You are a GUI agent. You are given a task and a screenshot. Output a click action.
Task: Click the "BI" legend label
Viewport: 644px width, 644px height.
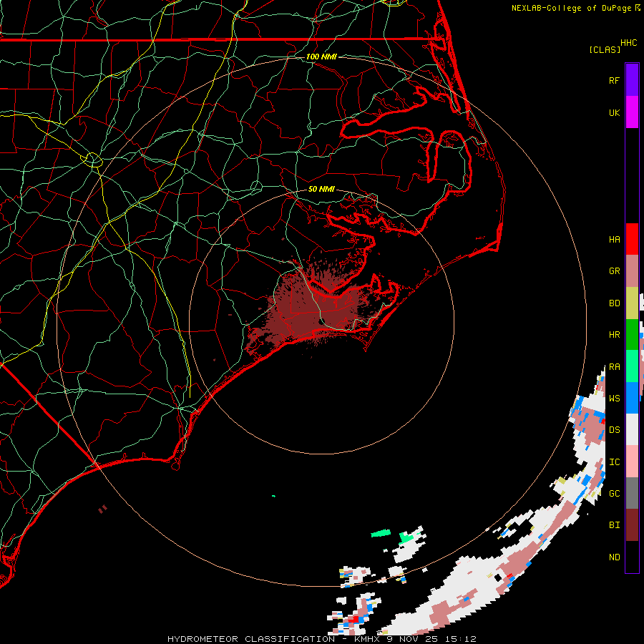click(614, 525)
